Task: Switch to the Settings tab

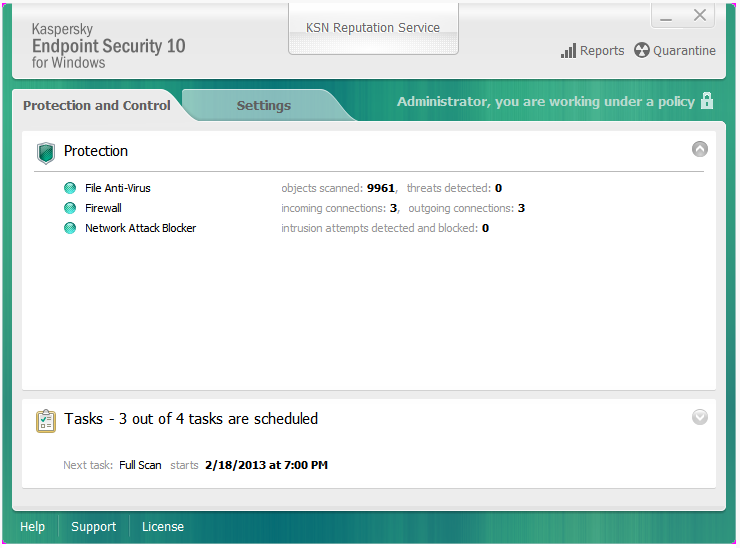Action: pos(263,105)
